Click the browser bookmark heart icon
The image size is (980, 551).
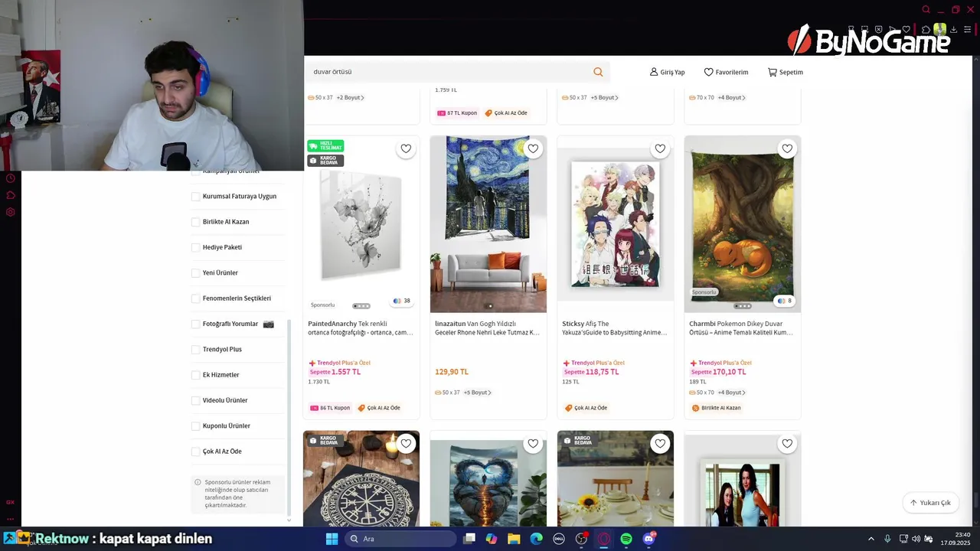click(x=906, y=29)
